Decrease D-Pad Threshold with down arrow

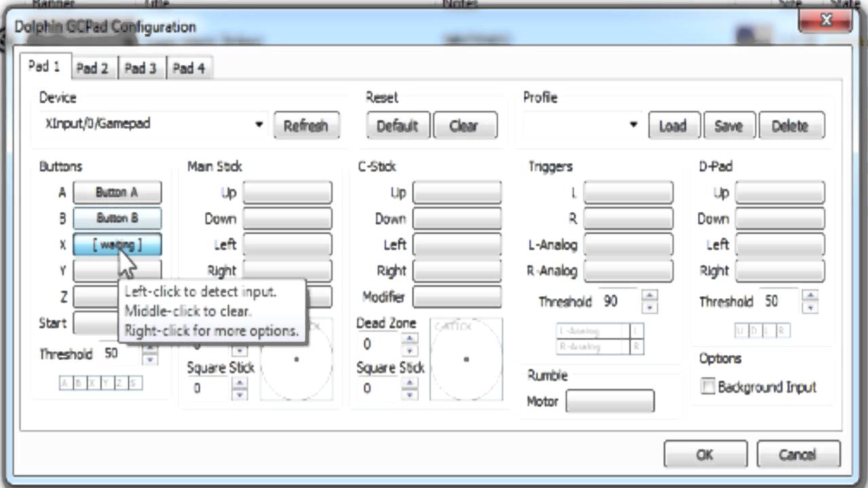[810, 308]
